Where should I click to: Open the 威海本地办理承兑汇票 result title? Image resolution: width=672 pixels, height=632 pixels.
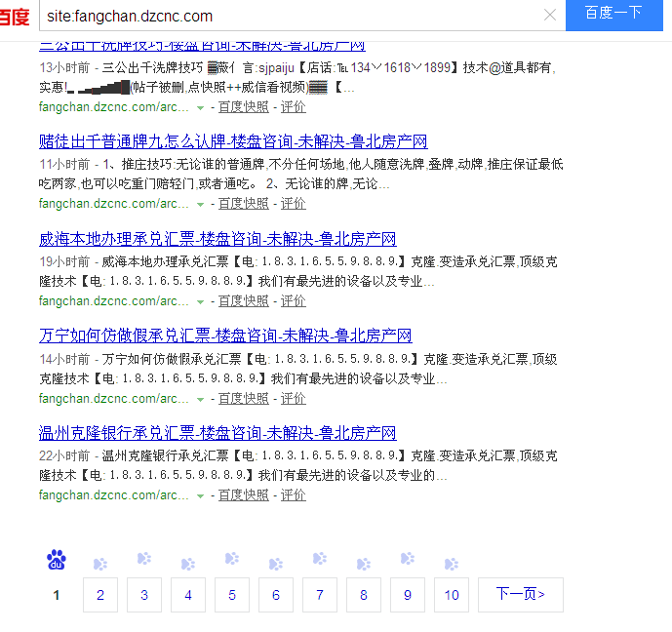tap(217, 239)
